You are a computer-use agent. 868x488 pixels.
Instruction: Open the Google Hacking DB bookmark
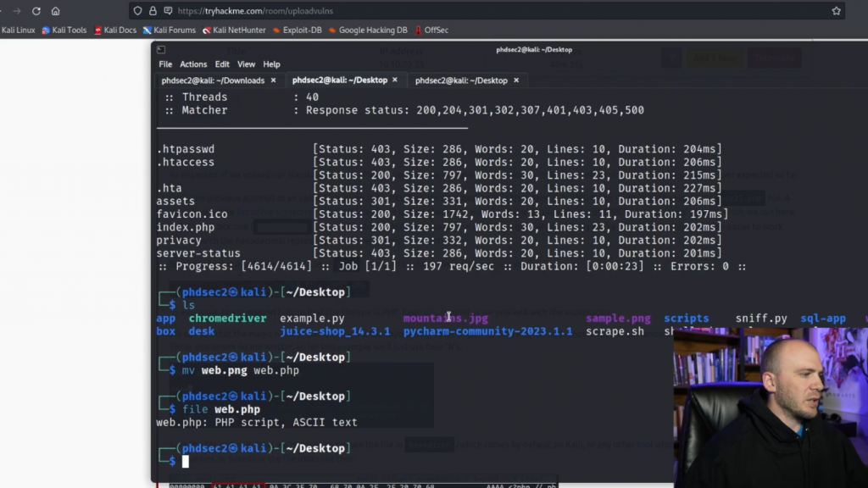[x=368, y=30]
